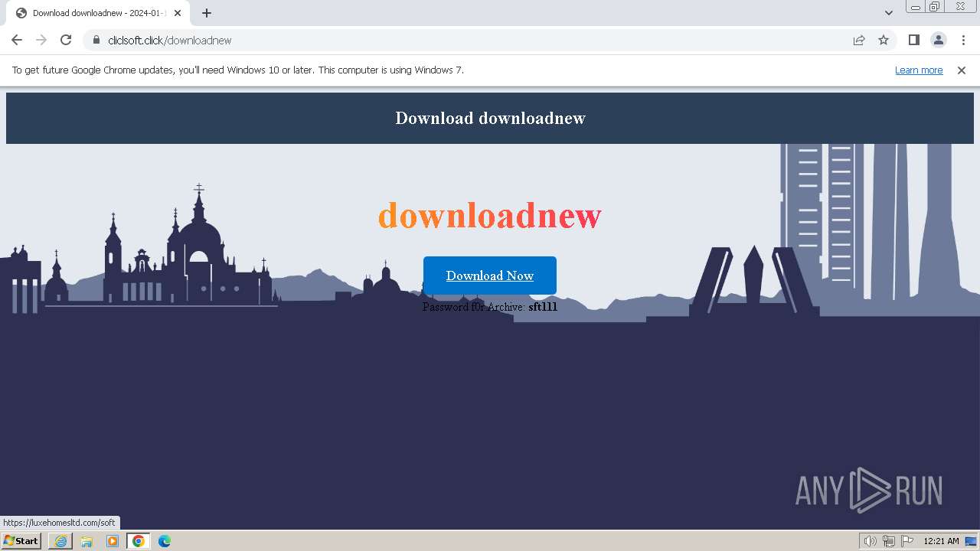
Task: Go back to the previous page
Action: [17, 40]
